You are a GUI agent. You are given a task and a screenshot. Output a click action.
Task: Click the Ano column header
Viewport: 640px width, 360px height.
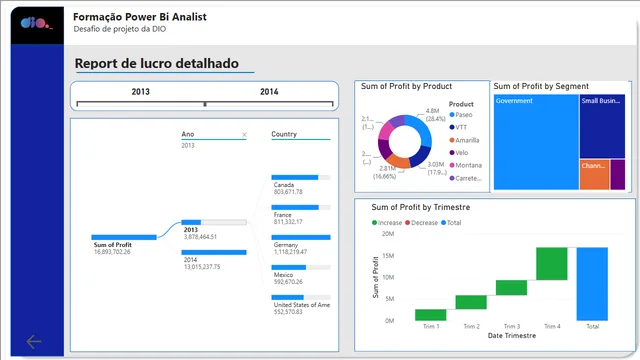click(188, 134)
